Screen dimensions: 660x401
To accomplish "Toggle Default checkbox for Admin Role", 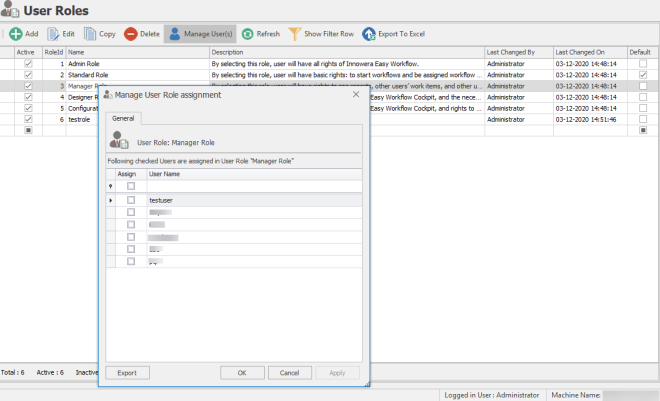I will pyautogui.click(x=643, y=64).
